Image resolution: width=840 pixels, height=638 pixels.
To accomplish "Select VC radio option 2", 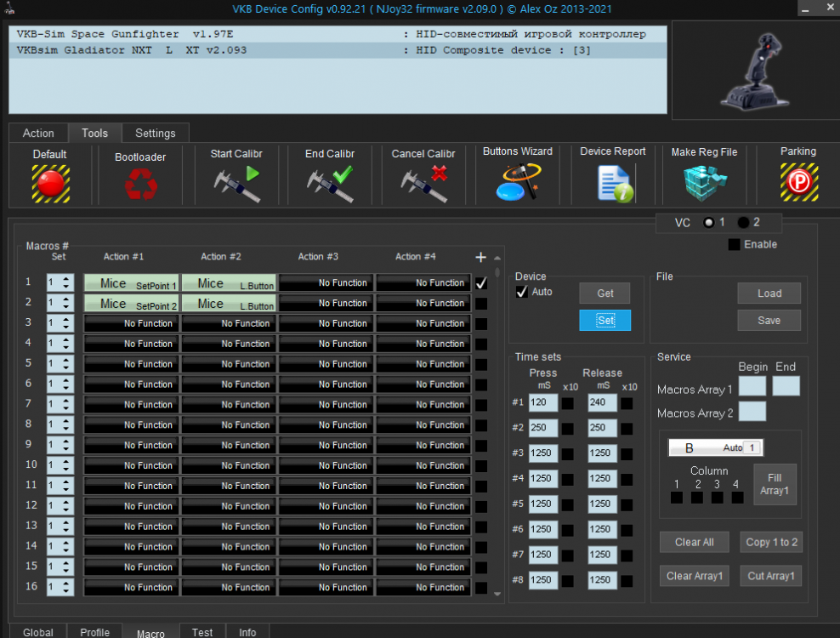I will tap(744, 223).
